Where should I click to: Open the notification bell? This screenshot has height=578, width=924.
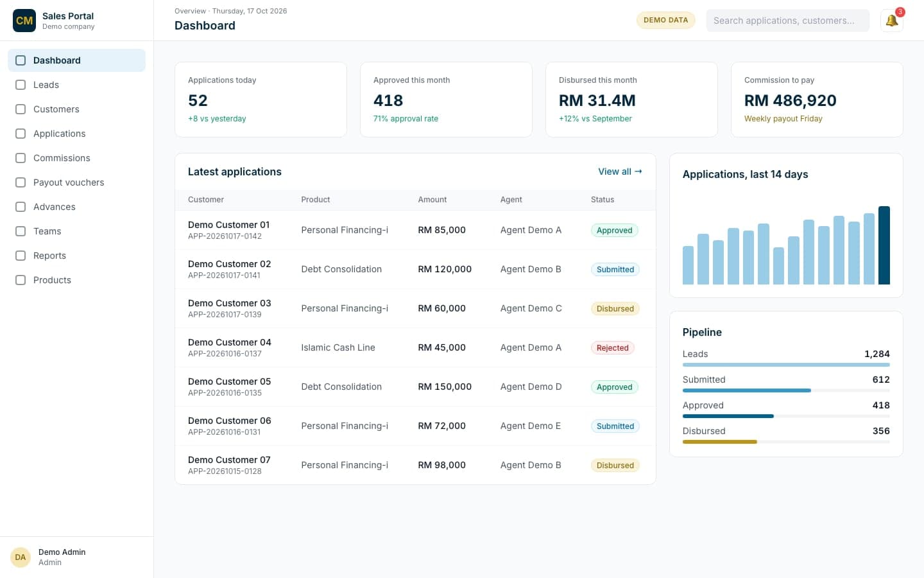[x=891, y=21]
